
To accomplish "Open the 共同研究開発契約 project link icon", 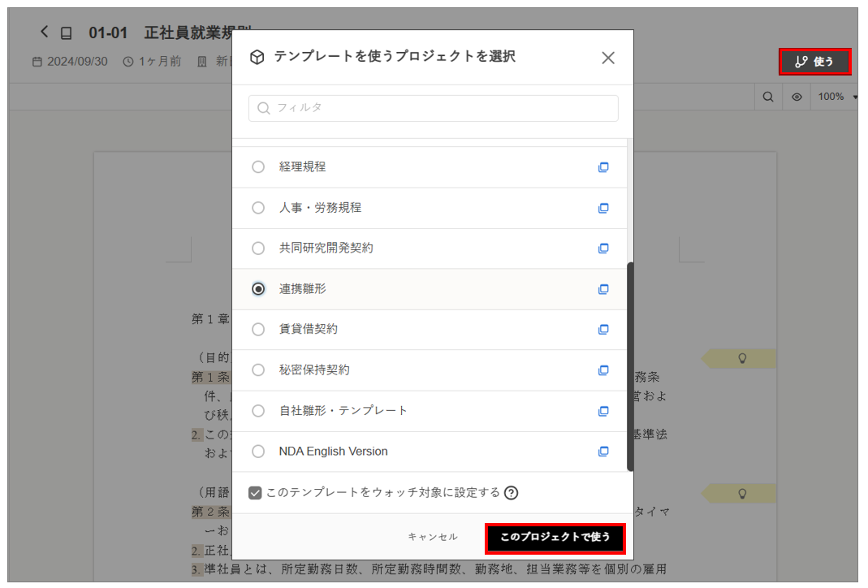I will [603, 249].
